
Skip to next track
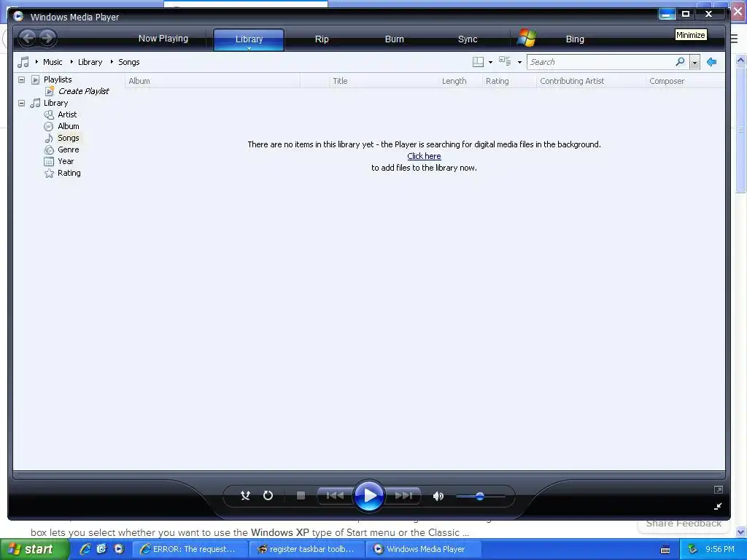click(403, 496)
